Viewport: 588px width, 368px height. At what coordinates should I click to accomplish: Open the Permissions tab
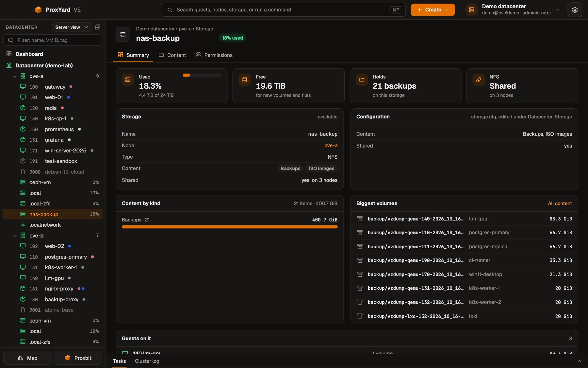click(214, 55)
